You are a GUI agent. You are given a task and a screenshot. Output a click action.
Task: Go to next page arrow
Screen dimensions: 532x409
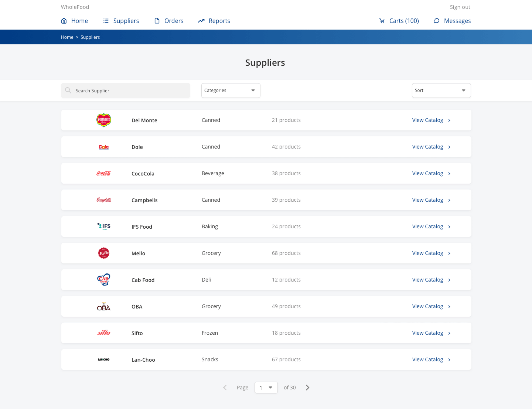coord(307,387)
